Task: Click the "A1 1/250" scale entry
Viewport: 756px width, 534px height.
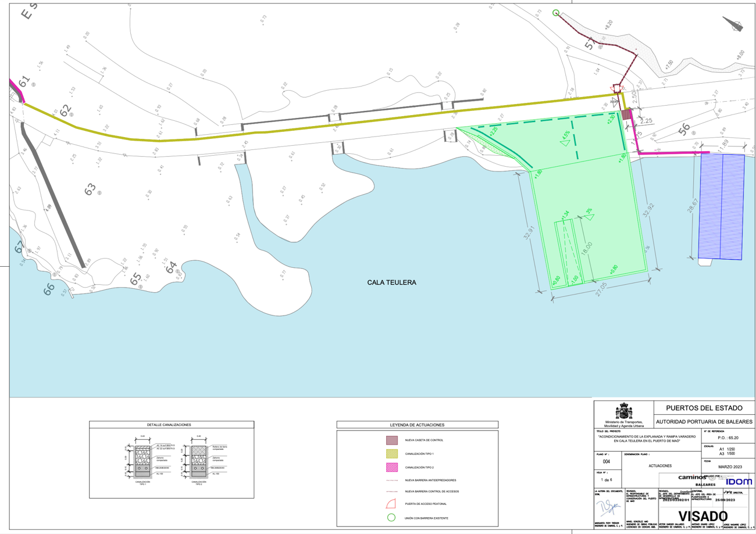Action: pyautogui.click(x=727, y=449)
